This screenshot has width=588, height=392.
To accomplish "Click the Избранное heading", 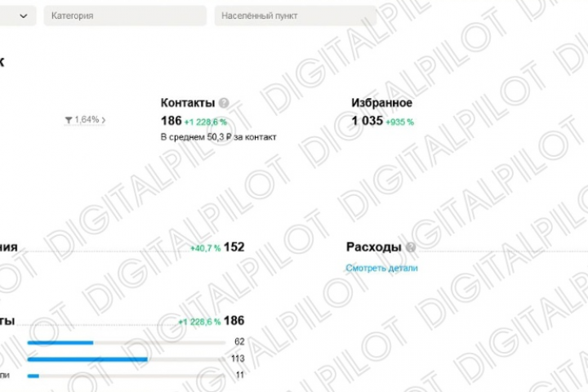I will pyautogui.click(x=381, y=103).
